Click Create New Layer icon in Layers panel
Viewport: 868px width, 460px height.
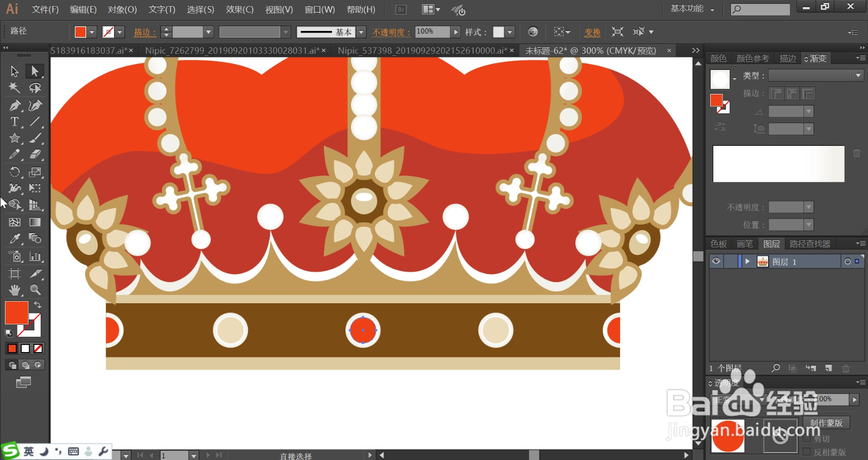point(828,368)
